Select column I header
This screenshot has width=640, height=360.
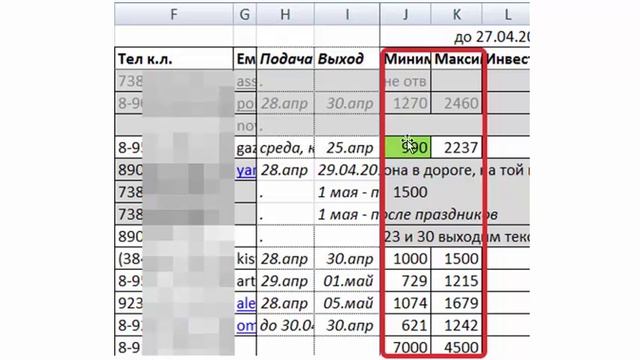tap(347, 15)
